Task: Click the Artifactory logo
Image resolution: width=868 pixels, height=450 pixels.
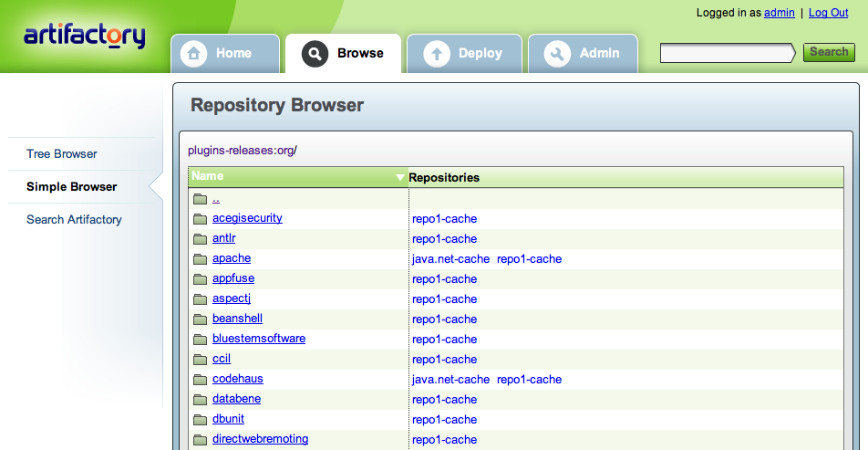Action: pyautogui.click(x=84, y=37)
